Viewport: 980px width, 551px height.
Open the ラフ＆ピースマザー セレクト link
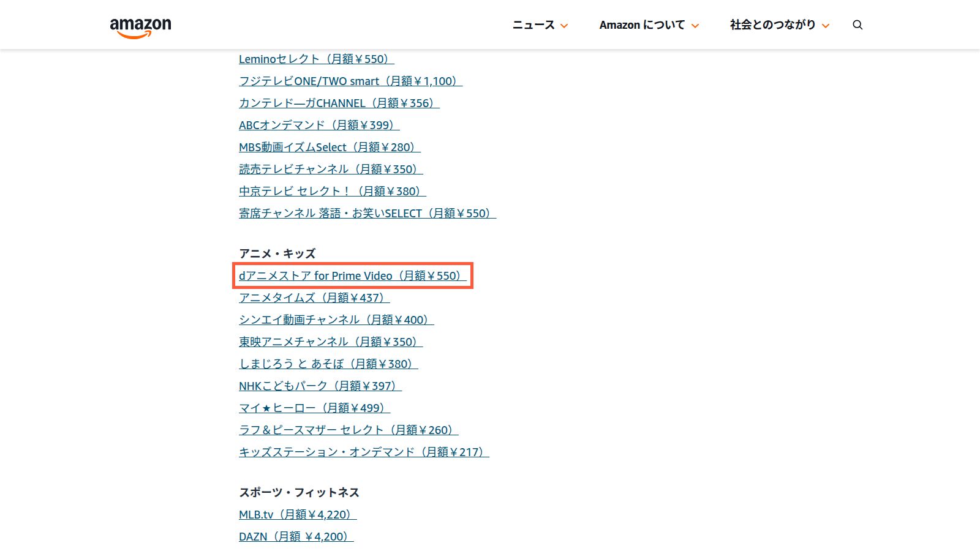pos(349,430)
